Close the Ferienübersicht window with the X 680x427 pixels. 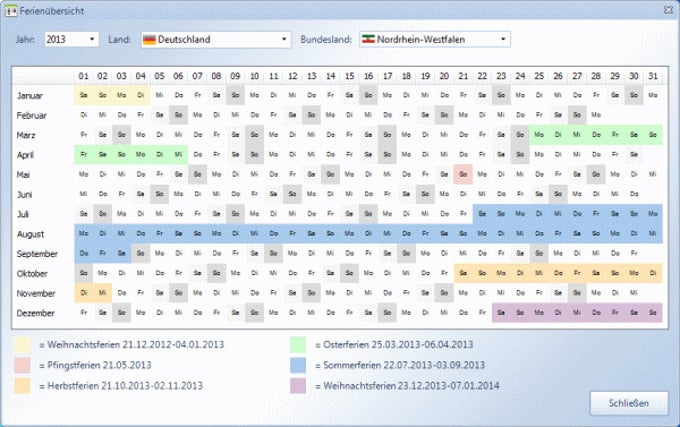click(x=668, y=10)
